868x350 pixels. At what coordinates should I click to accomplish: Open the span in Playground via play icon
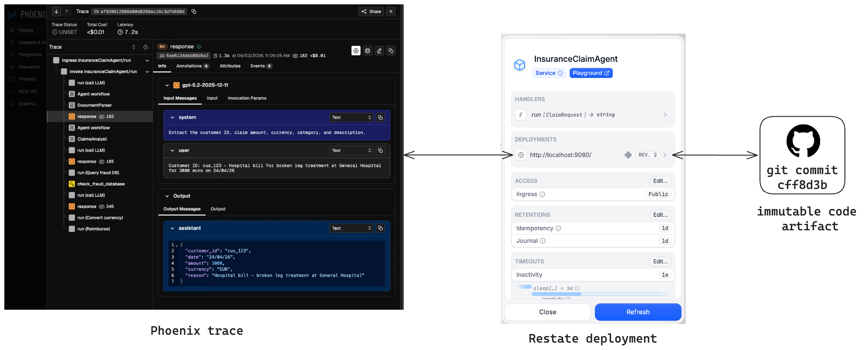pos(356,51)
